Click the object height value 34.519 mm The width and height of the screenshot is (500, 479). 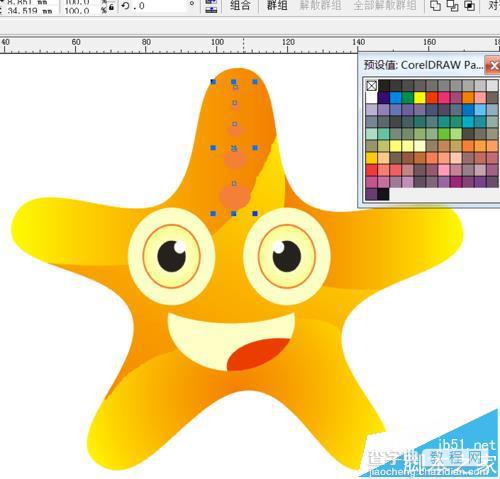29,11
